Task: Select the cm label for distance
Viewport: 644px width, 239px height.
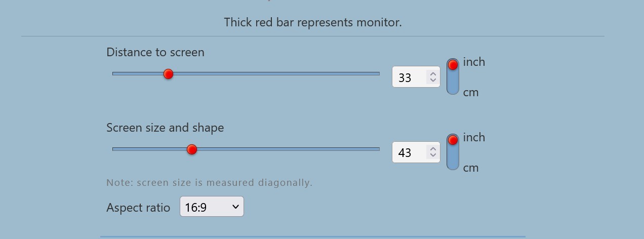Action: click(471, 93)
